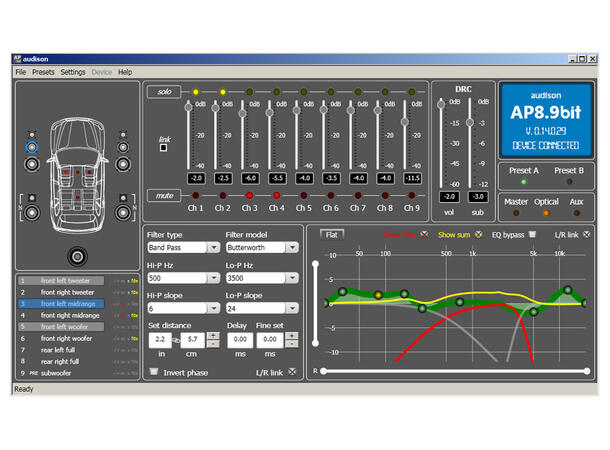
Task: Select the front left tweeter speaker icon
Action: 32,135
